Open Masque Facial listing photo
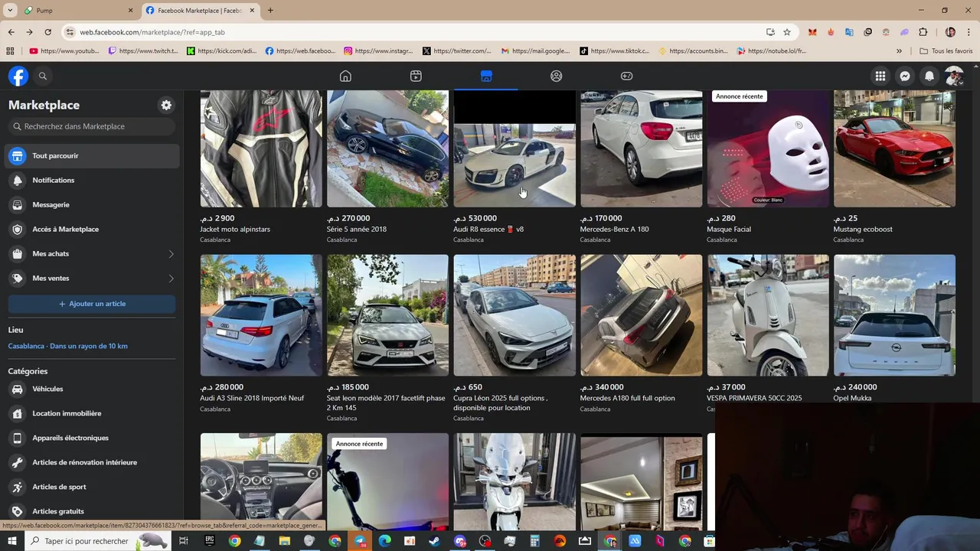The width and height of the screenshot is (980, 551). 768,148
